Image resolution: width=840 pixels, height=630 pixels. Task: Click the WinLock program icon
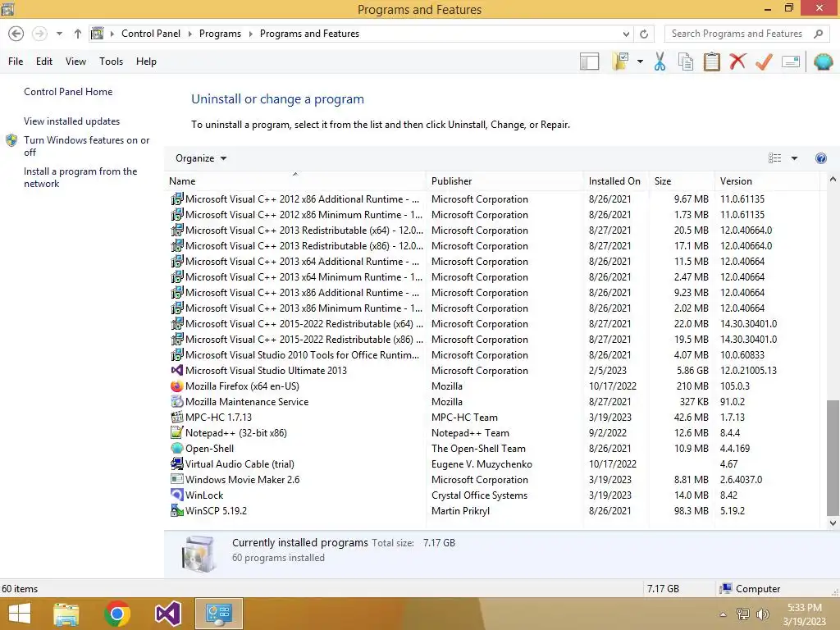177,495
